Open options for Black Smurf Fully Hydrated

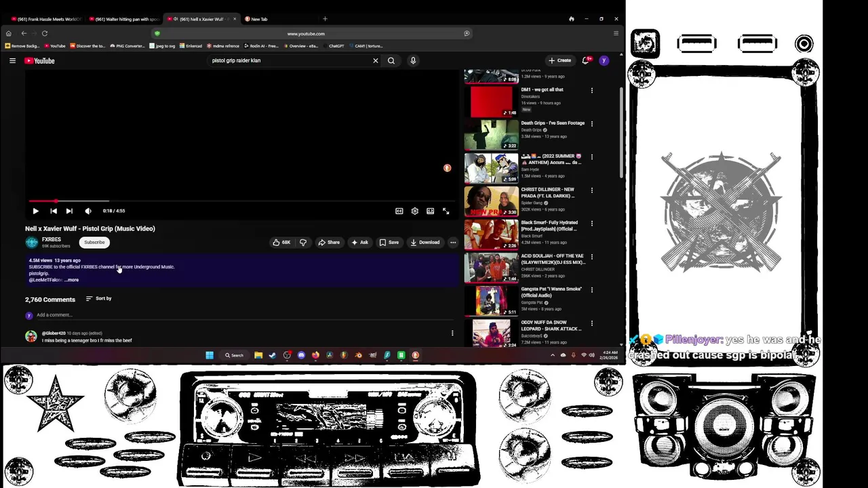[x=592, y=223]
